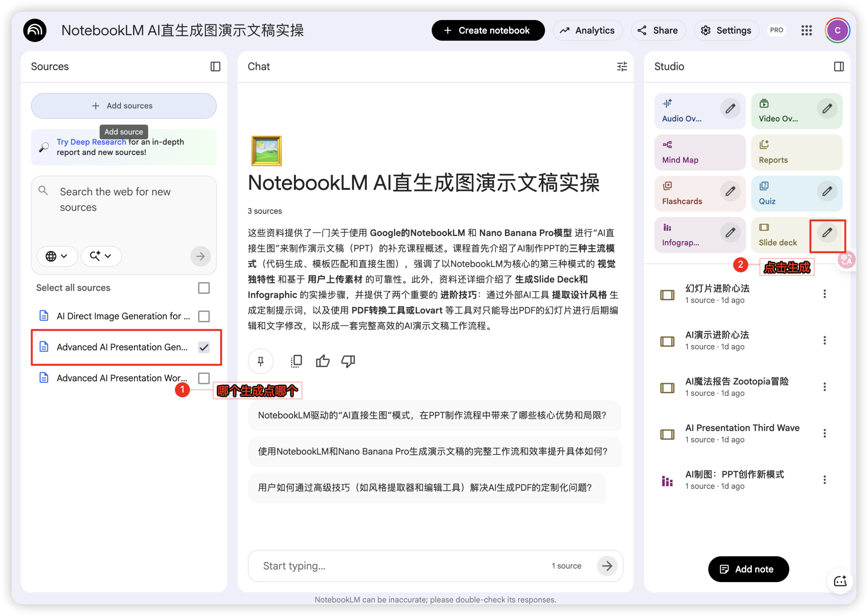Click the Create notebook button
Image resolution: width=868 pixels, height=616 pixels.
(488, 30)
